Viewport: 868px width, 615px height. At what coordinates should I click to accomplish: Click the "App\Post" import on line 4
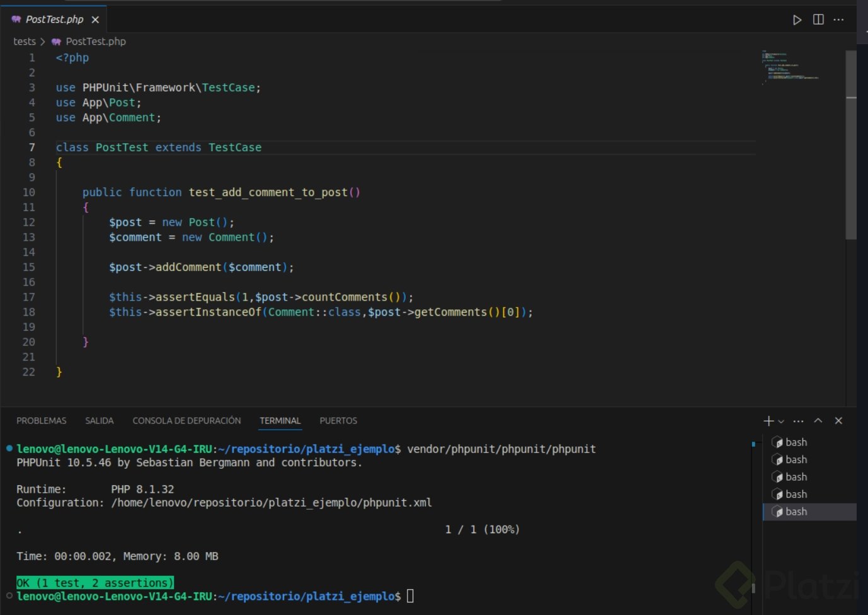click(x=109, y=103)
